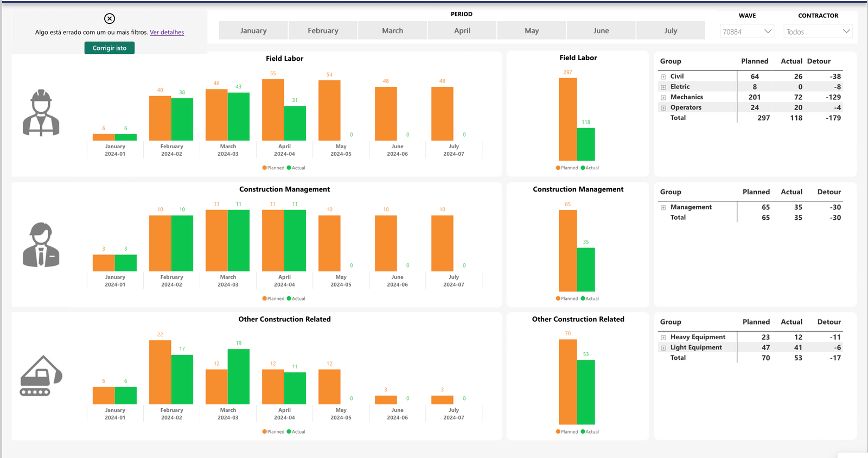Expand the Heavy Equipment row
868x458 pixels.
(x=663, y=338)
